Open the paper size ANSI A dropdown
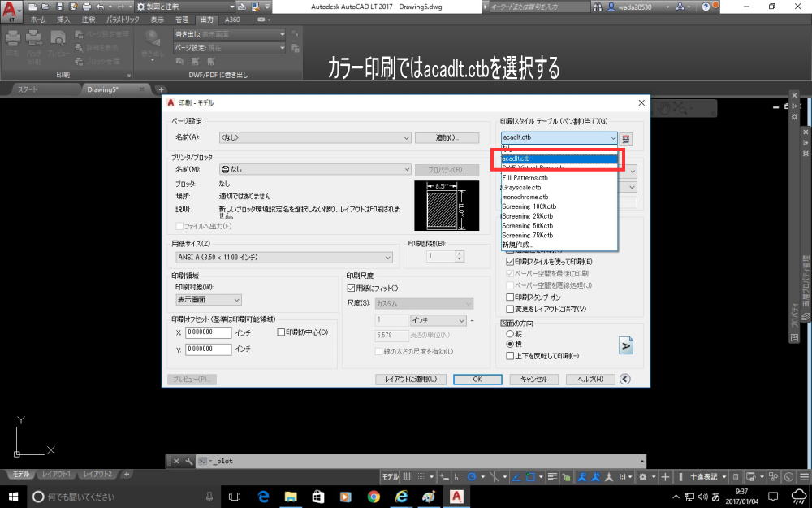This screenshot has height=508, width=812. point(283,257)
